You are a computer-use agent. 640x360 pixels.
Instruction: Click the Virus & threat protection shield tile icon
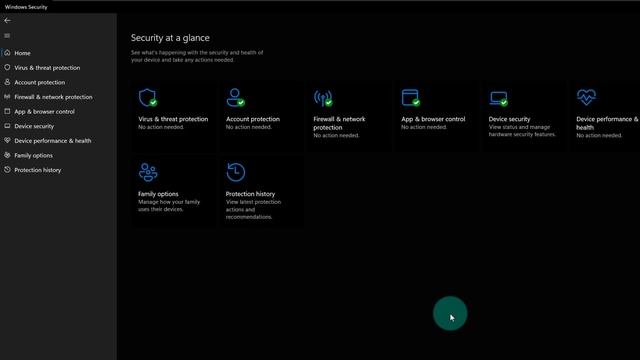[x=148, y=98]
